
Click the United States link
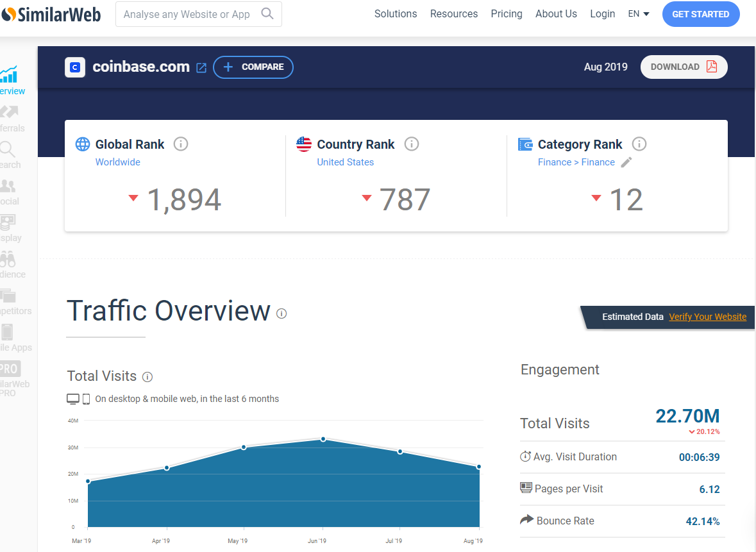coord(345,162)
